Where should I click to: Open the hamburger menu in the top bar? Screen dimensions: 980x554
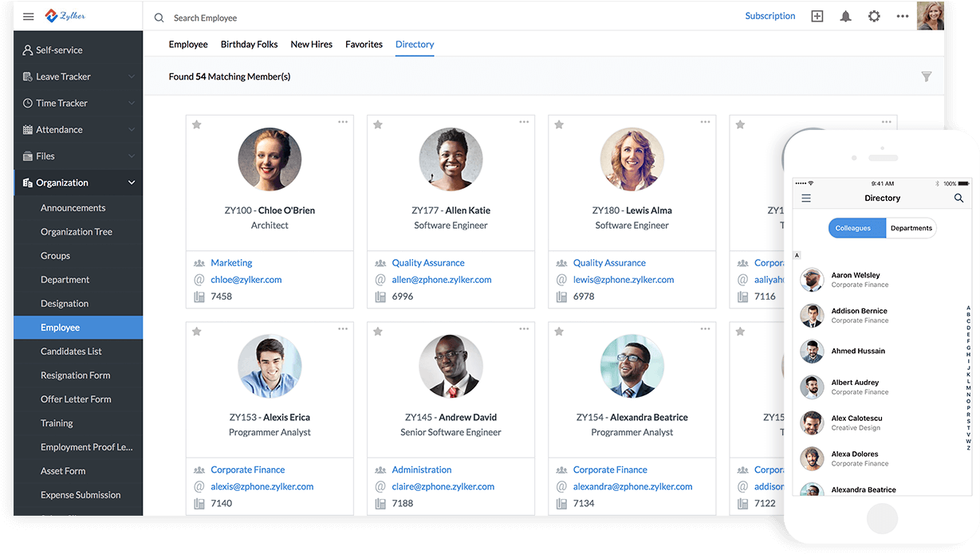(x=28, y=16)
